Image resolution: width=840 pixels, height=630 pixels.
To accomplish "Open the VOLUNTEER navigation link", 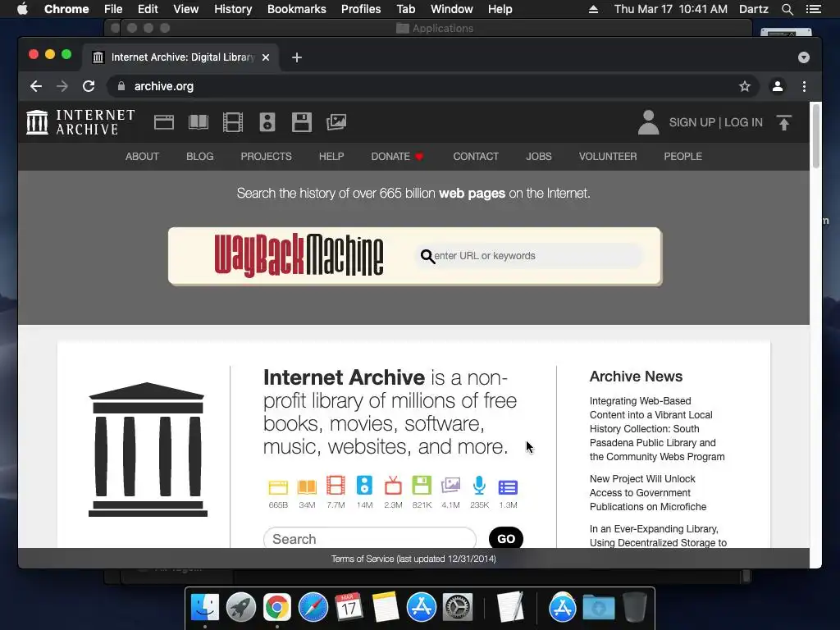I will click(608, 157).
